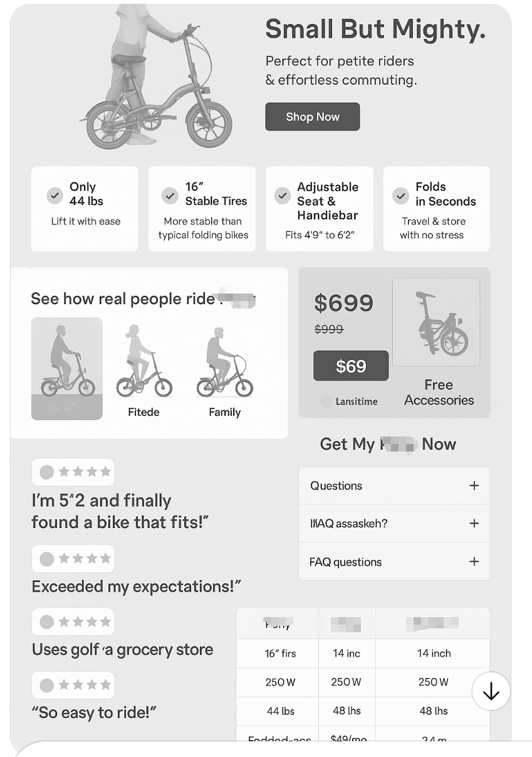Select the Family rider photo
The height and width of the screenshot is (757, 532).
click(x=224, y=364)
